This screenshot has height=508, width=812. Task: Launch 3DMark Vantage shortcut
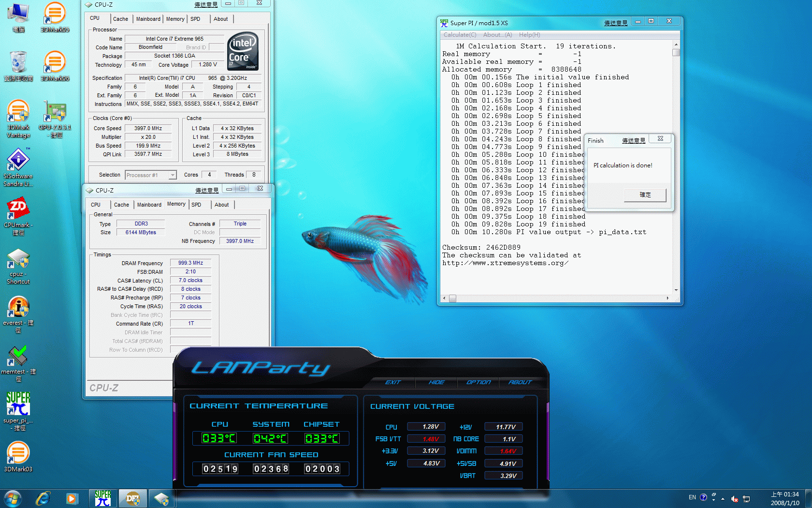tap(18, 119)
